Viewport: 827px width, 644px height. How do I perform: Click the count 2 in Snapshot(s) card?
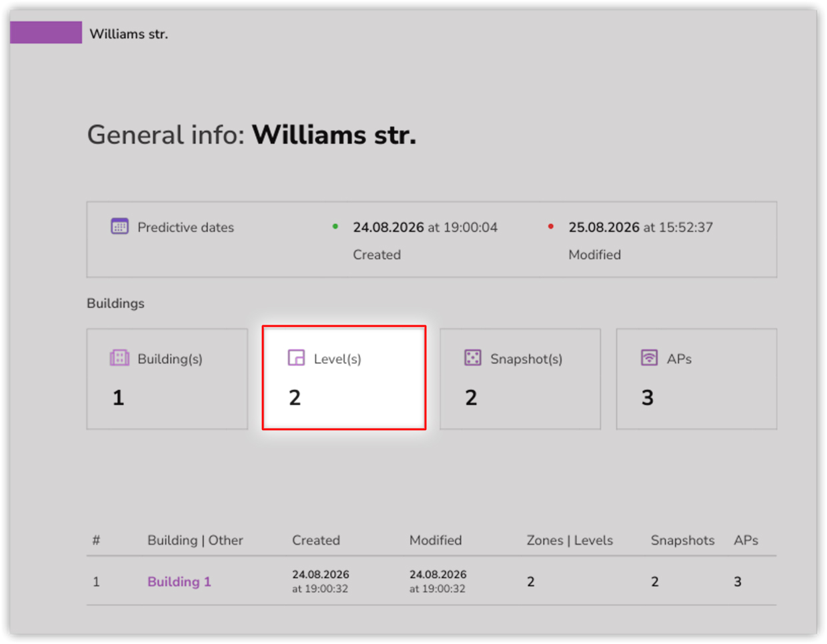(x=471, y=397)
